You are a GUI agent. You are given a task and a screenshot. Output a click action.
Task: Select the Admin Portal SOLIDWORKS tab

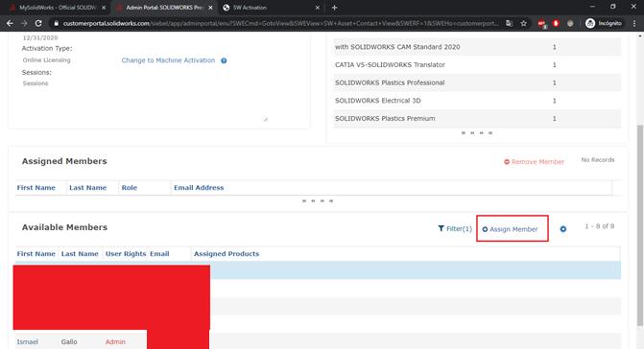(x=164, y=8)
